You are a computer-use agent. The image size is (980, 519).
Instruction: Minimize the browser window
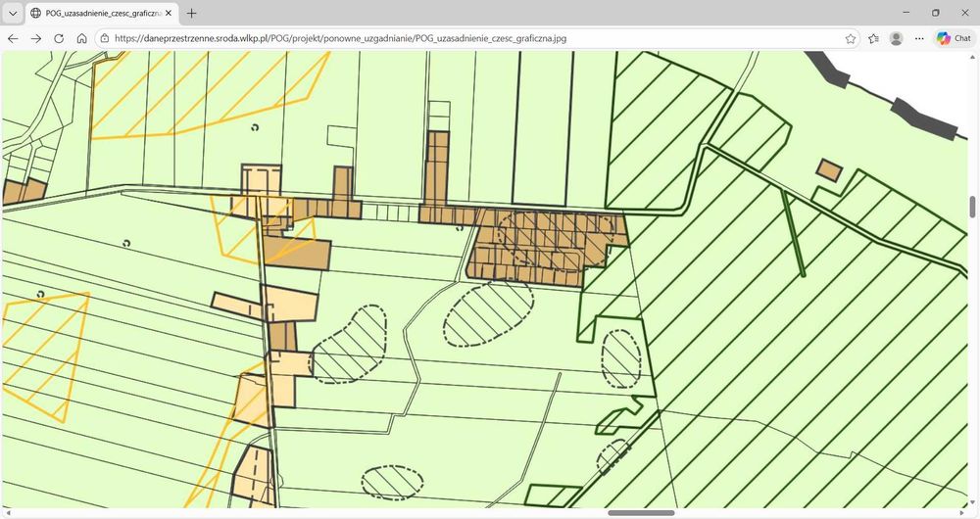tap(906, 13)
